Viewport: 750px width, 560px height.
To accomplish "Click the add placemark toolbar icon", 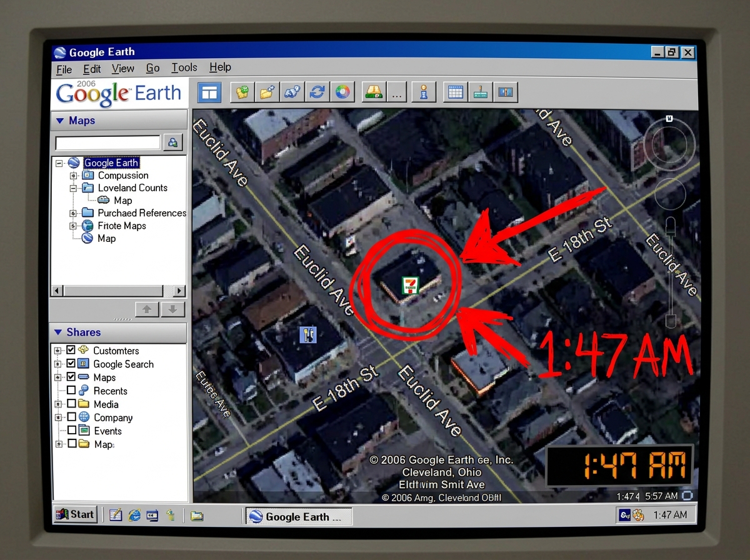I will tap(242, 92).
